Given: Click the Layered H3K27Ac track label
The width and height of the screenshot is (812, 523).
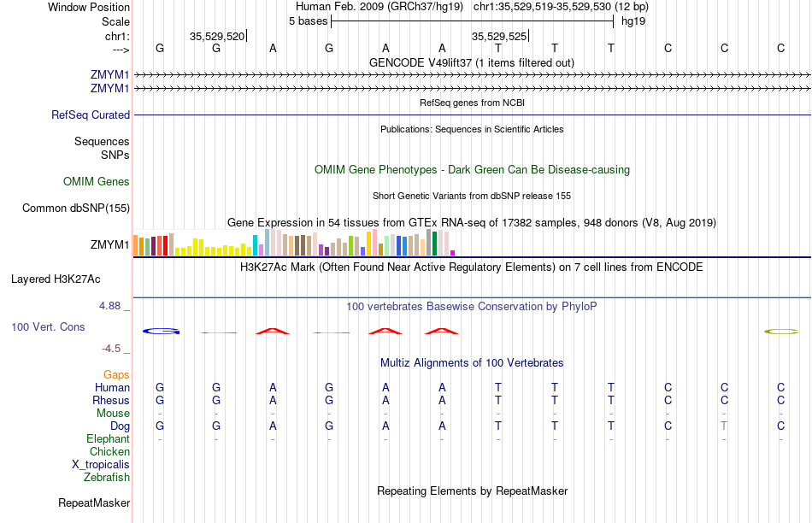Looking at the screenshot, I should [56, 279].
